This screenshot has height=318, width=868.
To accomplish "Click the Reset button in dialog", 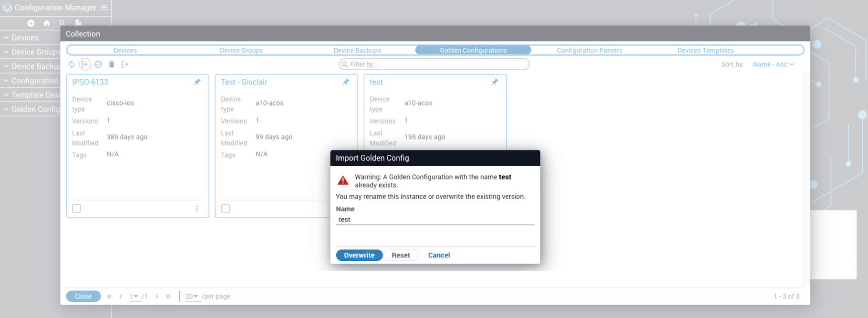I will (x=401, y=255).
